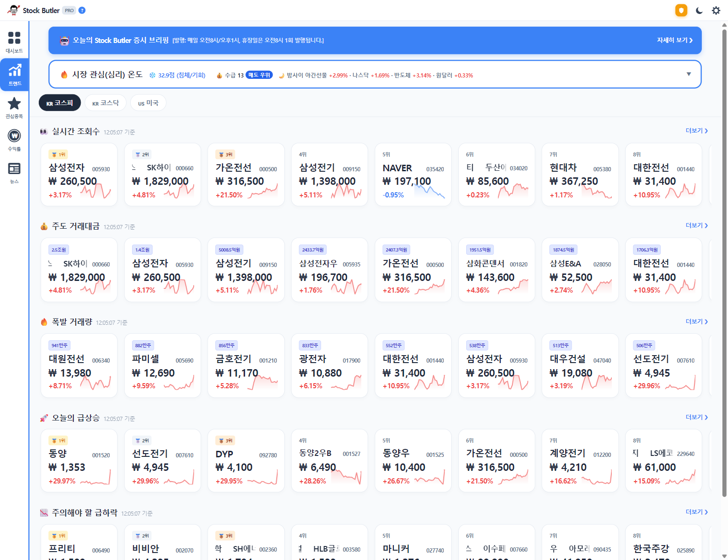Click the rocket icon beside 오늘의 급상승
This screenshot has width=728, height=560.
(x=44, y=418)
